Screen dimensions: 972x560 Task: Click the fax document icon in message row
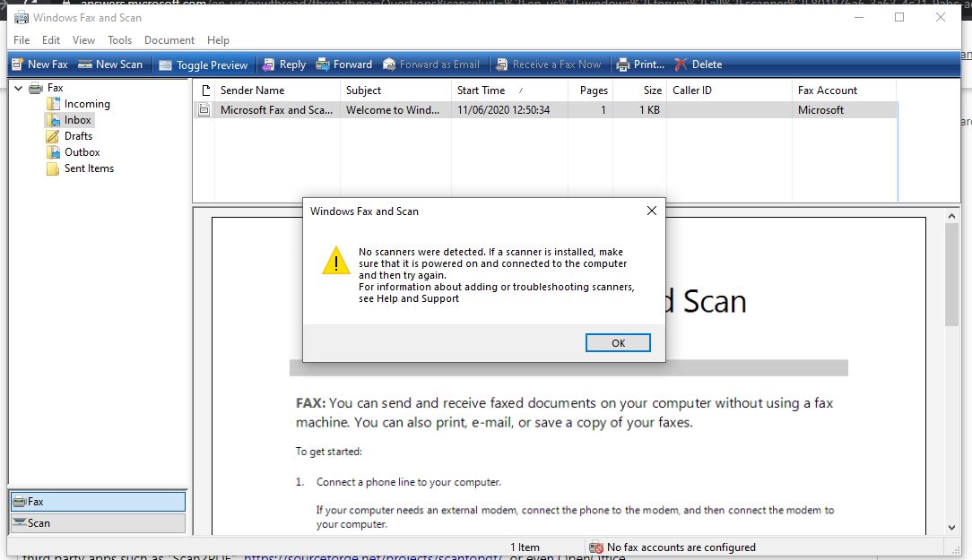(x=204, y=110)
